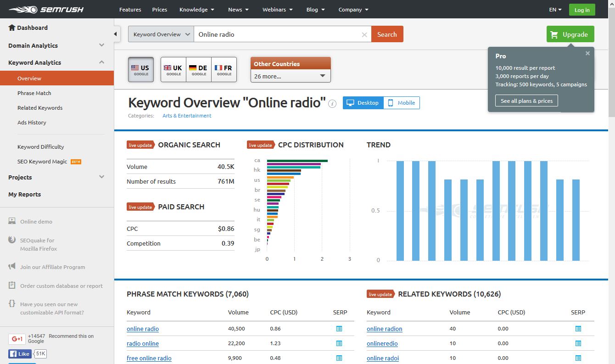Open the Blog menu
Image resolution: width=615 pixels, height=364 pixels.
tap(315, 10)
